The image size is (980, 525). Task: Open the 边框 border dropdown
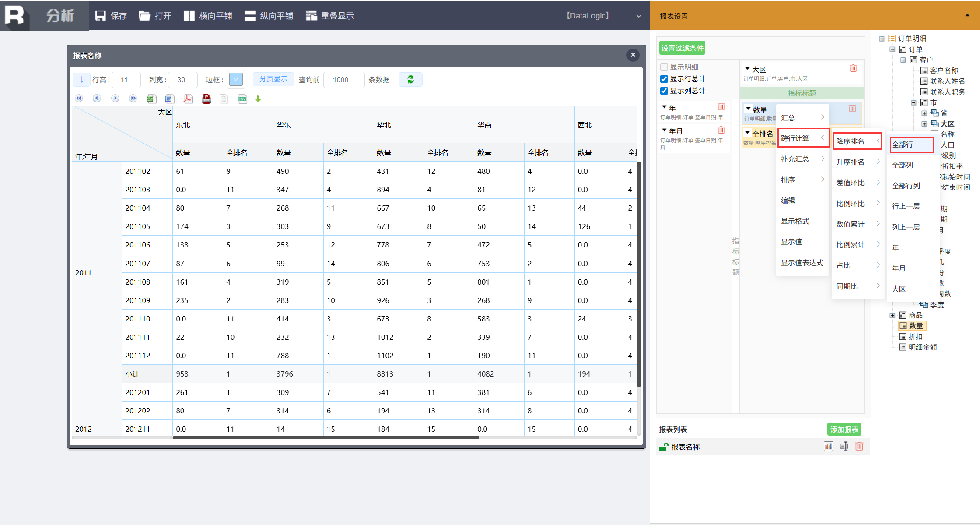coord(236,80)
